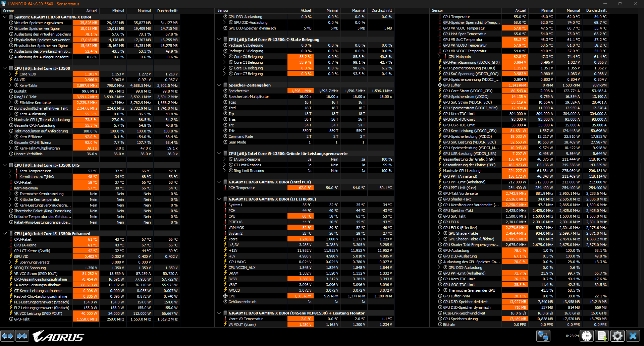The image size is (644, 346).
Task: Open sensor settings via the gear icon
Action: (618, 336)
